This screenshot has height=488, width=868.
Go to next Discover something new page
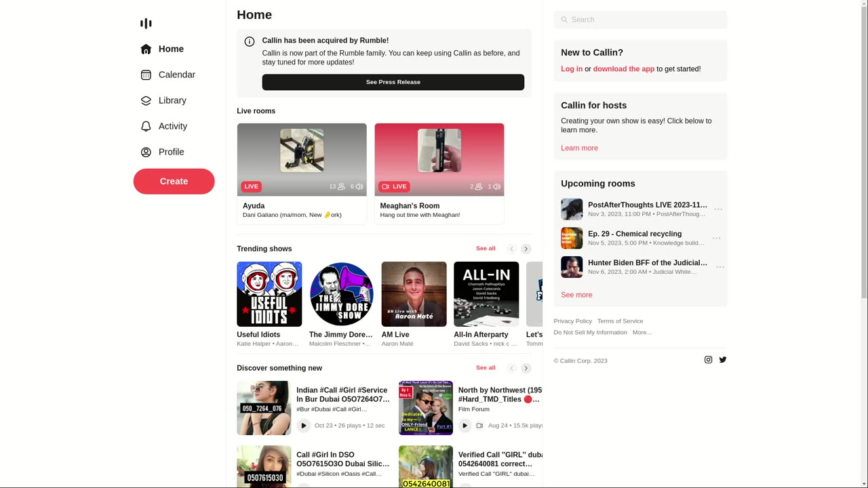pyautogui.click(x=526, y=368)
